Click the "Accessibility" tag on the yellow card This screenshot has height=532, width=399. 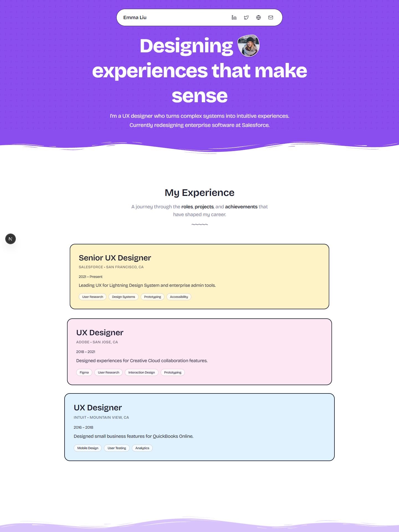pos(179,296)
